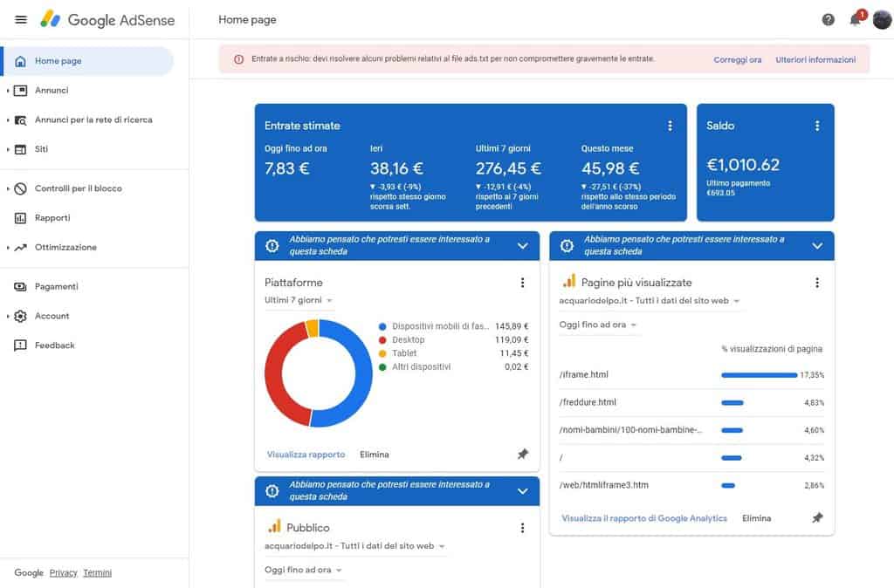Click the suggestion icon above Pubblico card
This screenshot has height=588, width=894.
272,491
